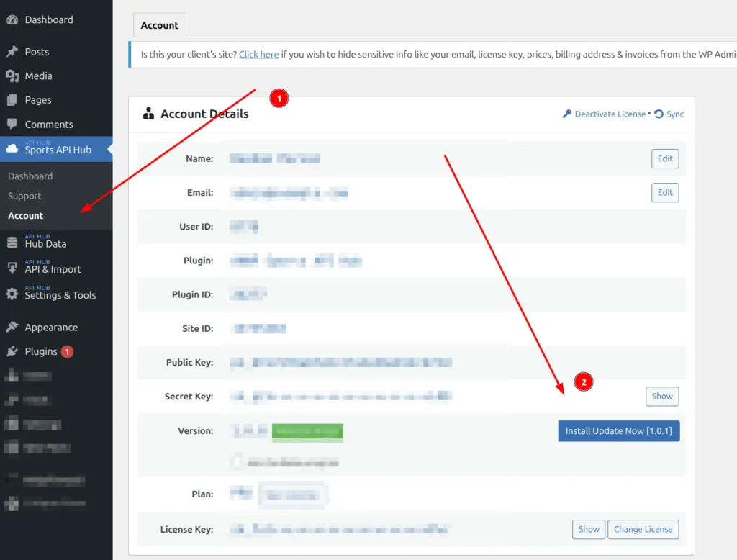Open Sports API Hub Dashboard submenu
The image size is (737, 560).
click(30, 176)
